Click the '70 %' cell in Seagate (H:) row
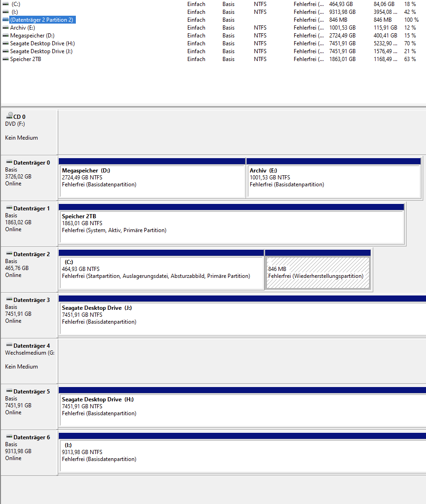 coord(410,43)
